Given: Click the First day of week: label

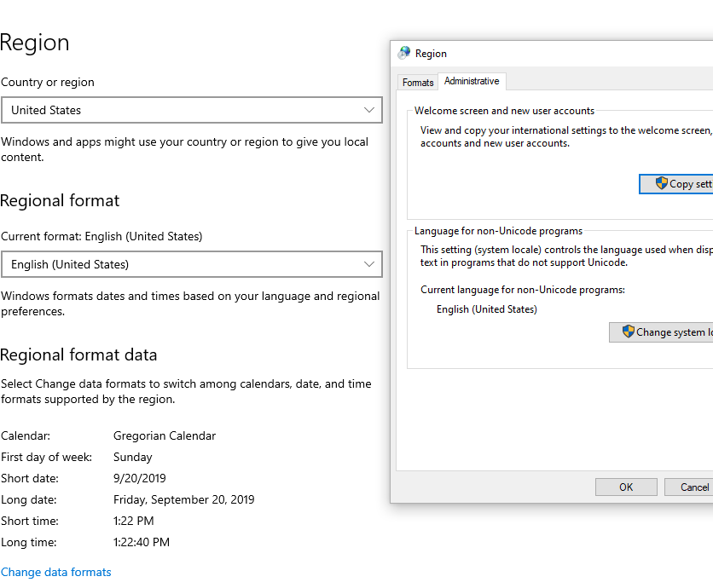Looking at the screenshot, I should tap(46, 457).
